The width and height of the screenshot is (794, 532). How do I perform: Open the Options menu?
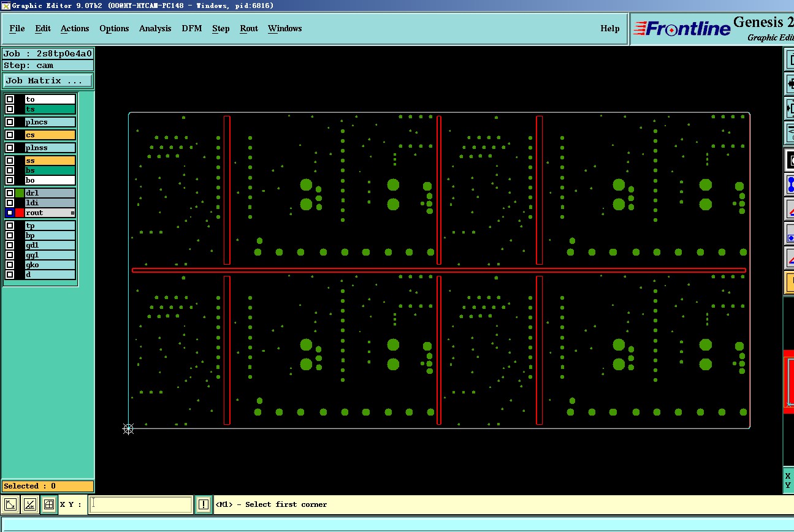point(114,28)
